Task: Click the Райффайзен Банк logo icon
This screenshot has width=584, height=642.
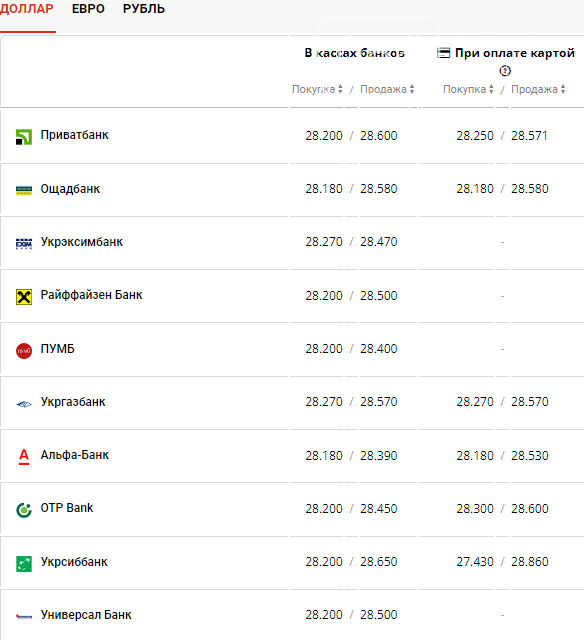Action: click(x=24, y=297)
